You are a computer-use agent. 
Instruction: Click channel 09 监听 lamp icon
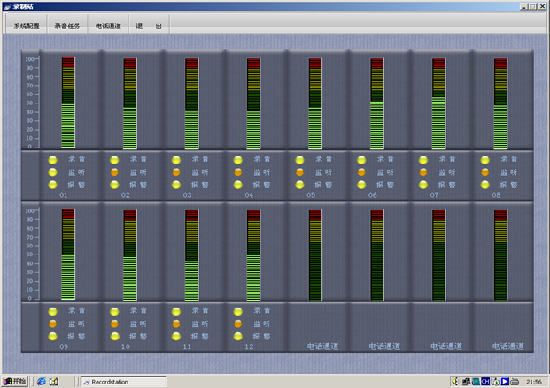coord(53,324)
